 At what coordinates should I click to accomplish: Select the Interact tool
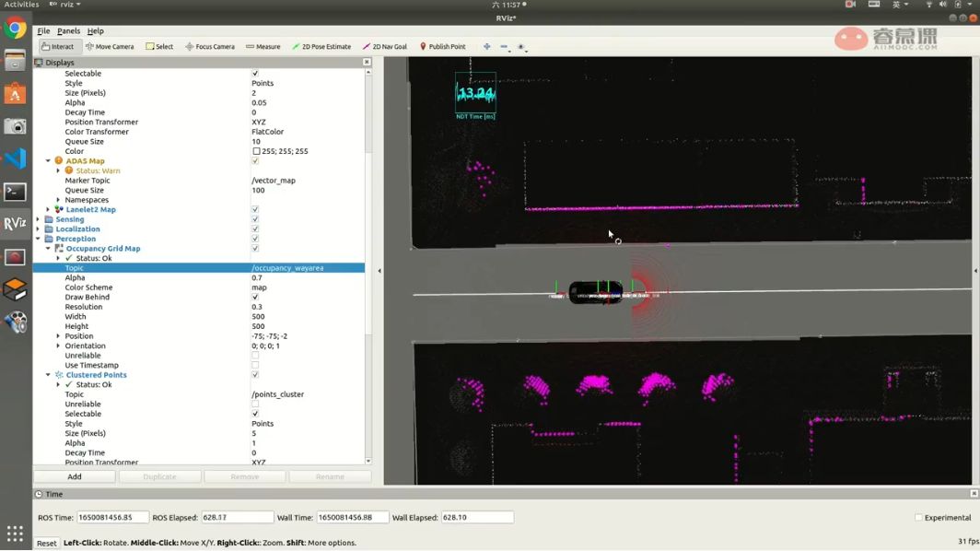pos(57,46)
